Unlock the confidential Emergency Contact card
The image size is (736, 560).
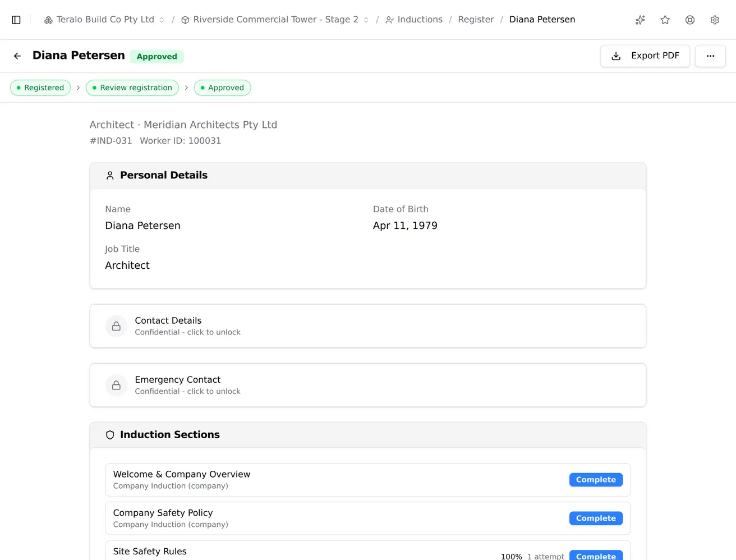tap(368, 385)
